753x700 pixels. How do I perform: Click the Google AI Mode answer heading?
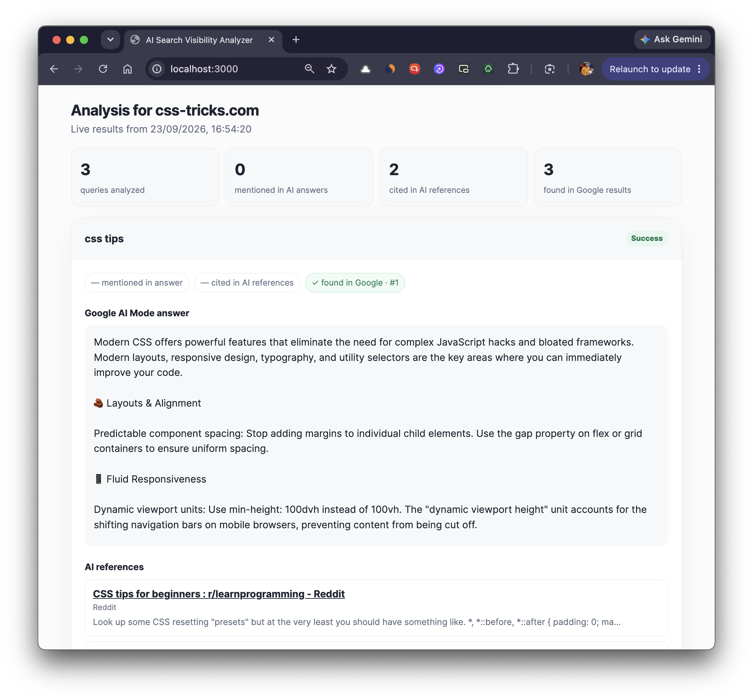tap(137, 313)
